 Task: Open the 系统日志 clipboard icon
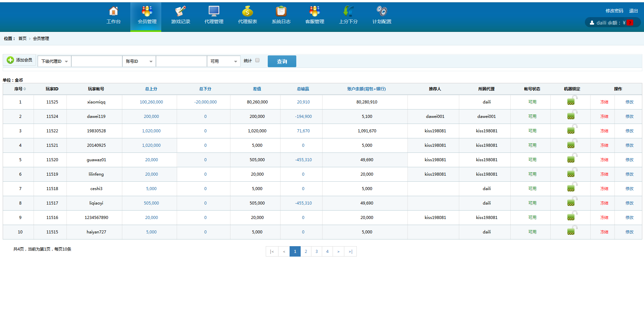pyautogui.click(x=281, y=12)
